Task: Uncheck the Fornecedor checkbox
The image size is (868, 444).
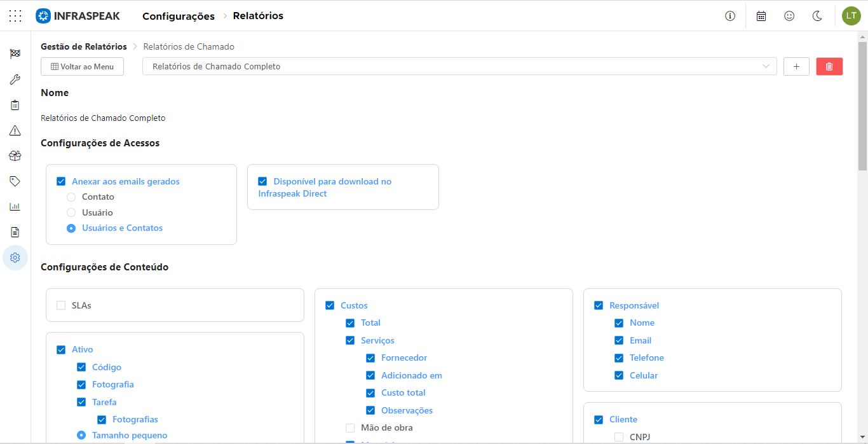Action: click(370, 358)
